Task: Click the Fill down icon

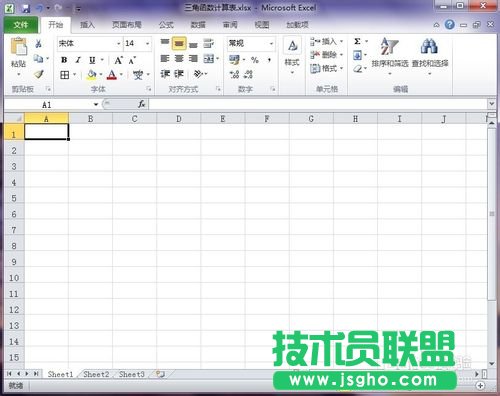Action: click(x=357, y=55)
